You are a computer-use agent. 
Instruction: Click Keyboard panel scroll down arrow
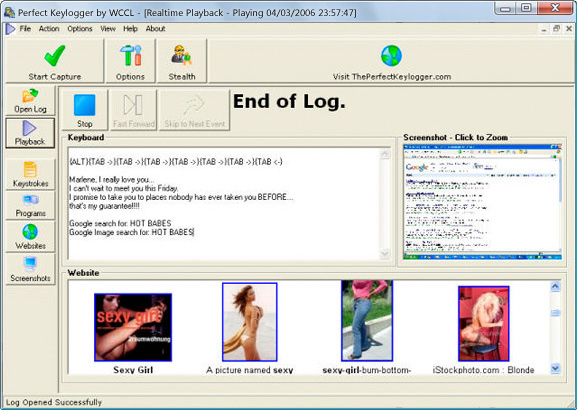coord(385,254)
